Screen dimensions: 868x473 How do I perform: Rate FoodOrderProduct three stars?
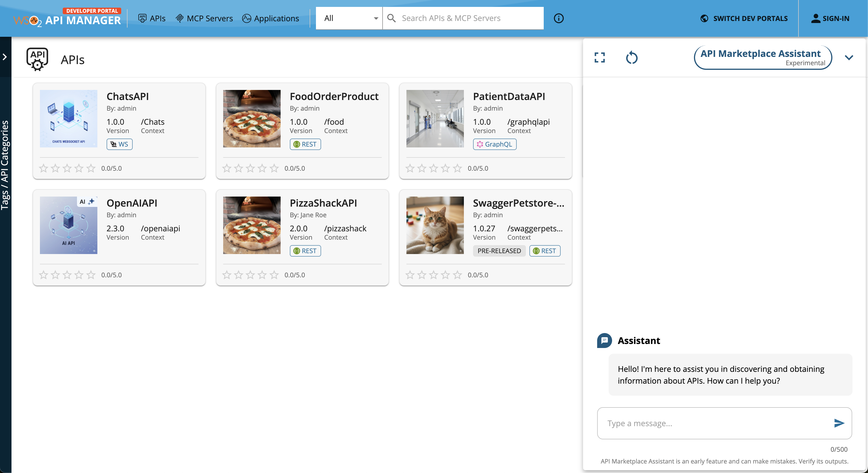(x=250, y=168)
